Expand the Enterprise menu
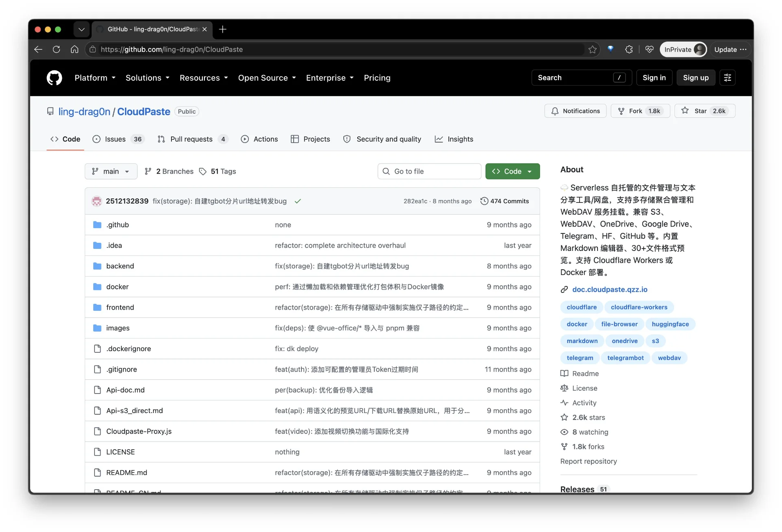 click(x=330, y=78)
